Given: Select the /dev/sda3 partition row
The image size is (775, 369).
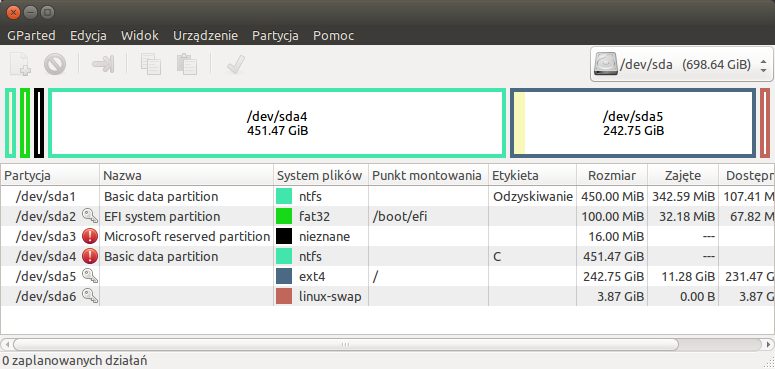Looking at the screenshot, I should tap(388, 236).
